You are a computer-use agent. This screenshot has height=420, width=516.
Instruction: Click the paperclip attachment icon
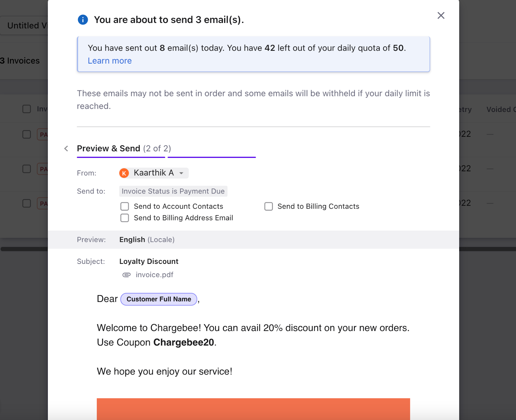point(126,275)
